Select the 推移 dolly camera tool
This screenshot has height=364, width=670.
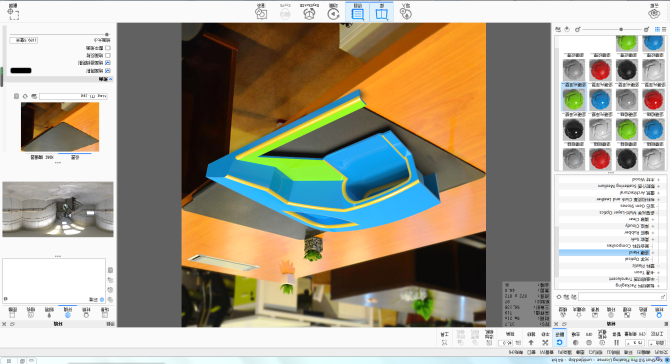point(531,343)
